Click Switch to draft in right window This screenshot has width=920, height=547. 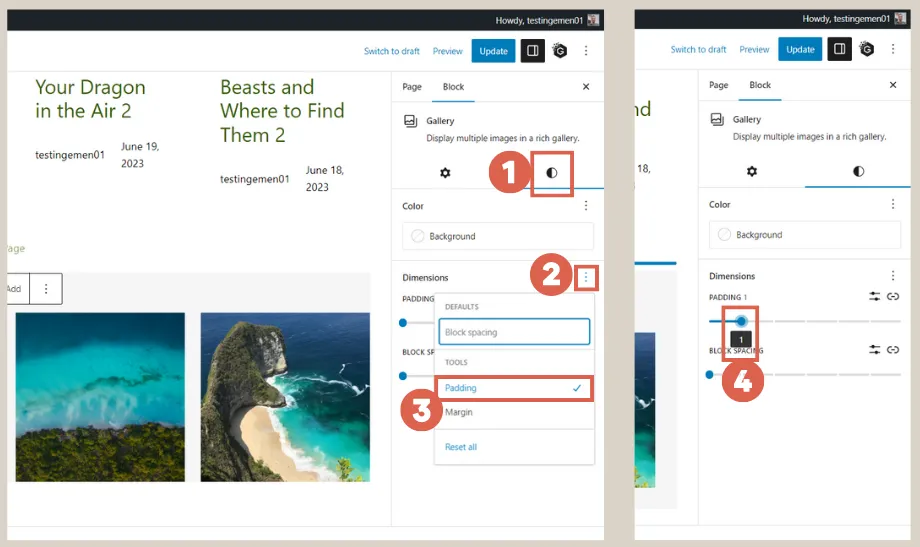[x=698, y=49]
